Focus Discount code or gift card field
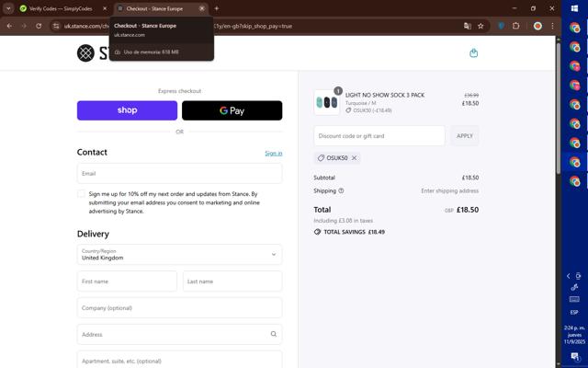This screenshot has height=368, width=588. [379, 136]
